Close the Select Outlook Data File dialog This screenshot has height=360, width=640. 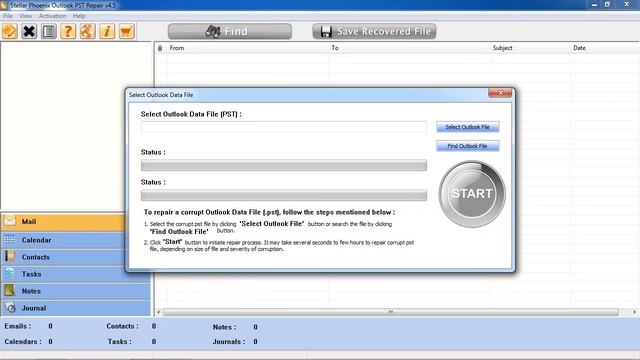pyautogui.click(x=500, y=93)
